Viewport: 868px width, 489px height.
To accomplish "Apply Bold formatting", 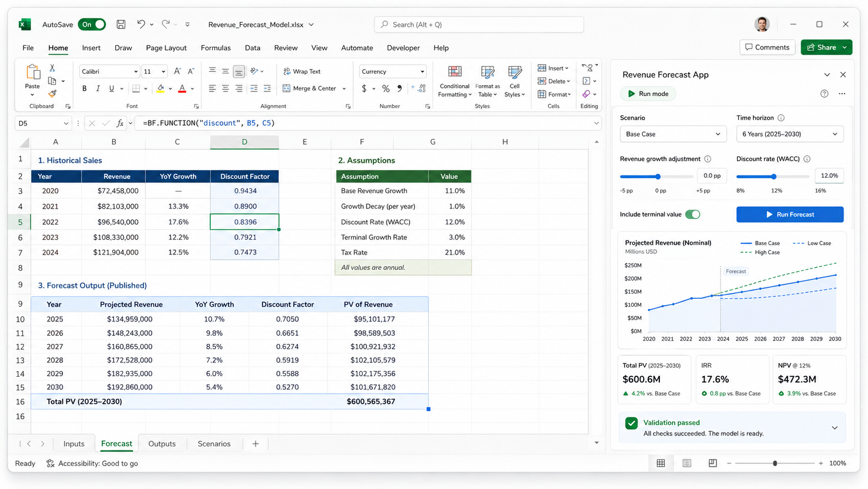I will coord(85,89).
